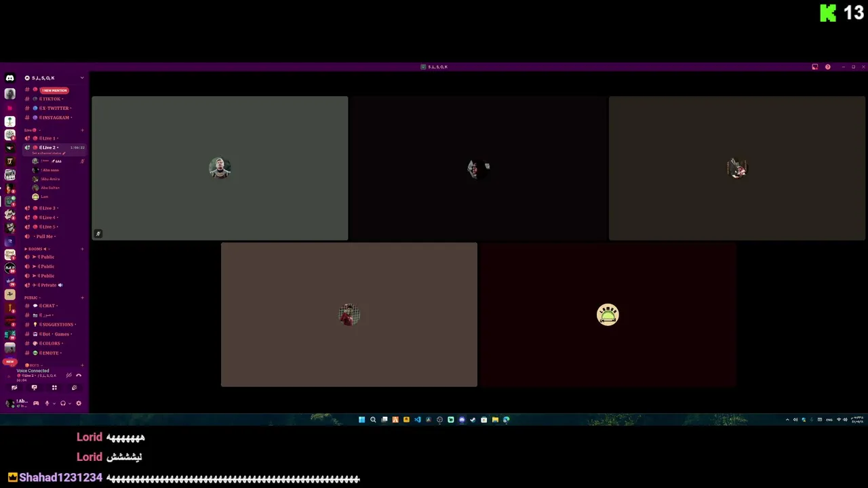
Task: Open Steam from the taskbar
Action: (473, 420)
